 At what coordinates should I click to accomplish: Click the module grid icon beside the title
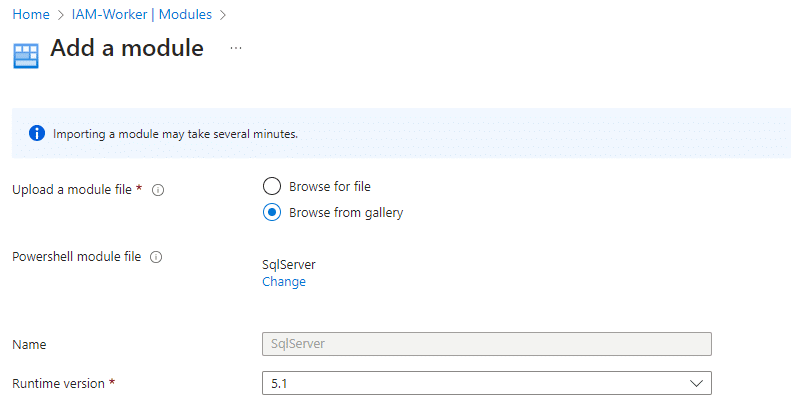26,55
